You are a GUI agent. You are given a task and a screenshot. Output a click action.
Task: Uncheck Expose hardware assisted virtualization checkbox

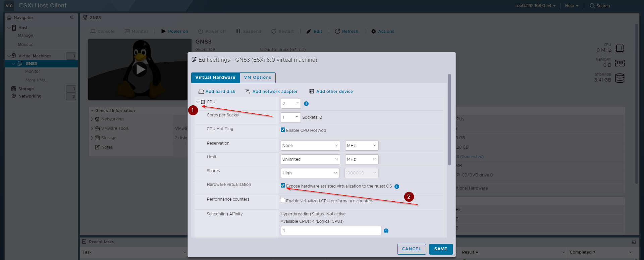point(283,186)
